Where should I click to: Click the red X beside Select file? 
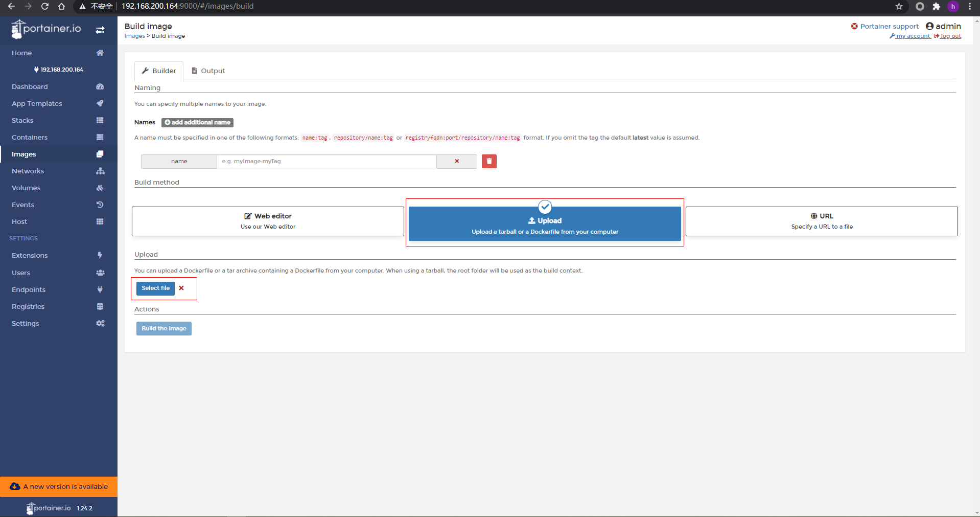pos(181,288)
